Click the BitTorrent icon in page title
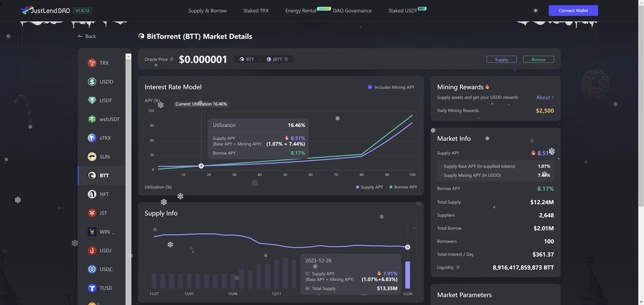The image size is (644, 305). click(141, 36)
